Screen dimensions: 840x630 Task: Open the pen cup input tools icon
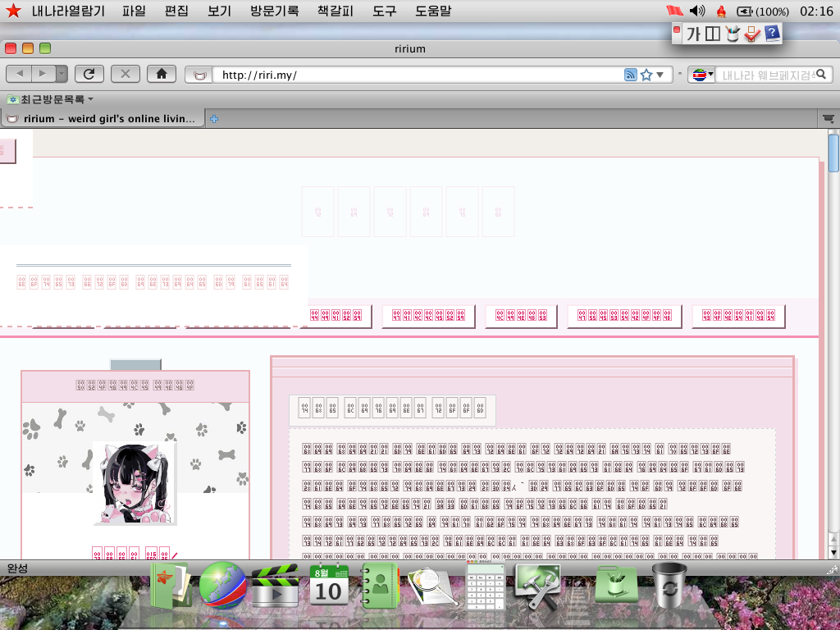coord(732,34)
